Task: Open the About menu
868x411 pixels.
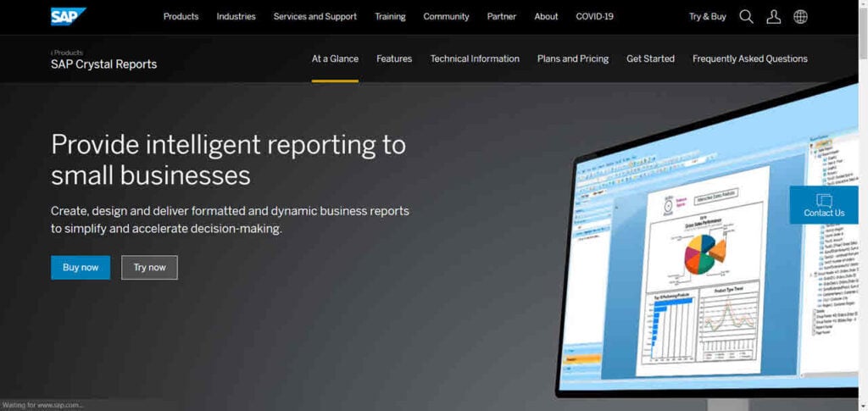Action: [x=547, y=17]
